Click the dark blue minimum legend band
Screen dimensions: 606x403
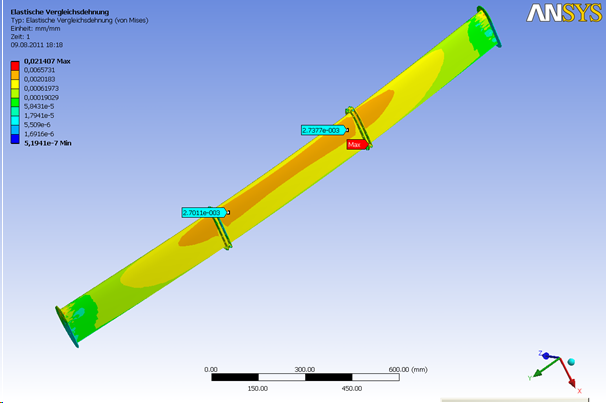pos(15,138)
